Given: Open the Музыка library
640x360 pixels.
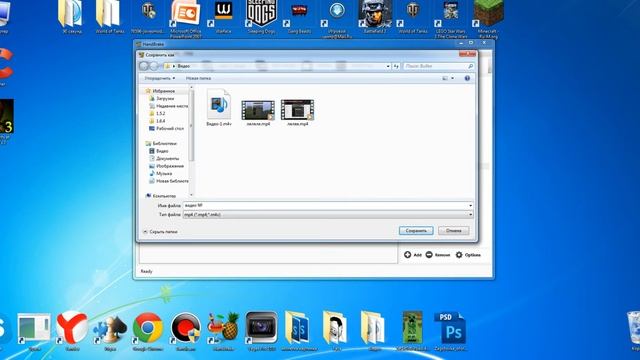Looking at the screenshot, I should (160, 173).
